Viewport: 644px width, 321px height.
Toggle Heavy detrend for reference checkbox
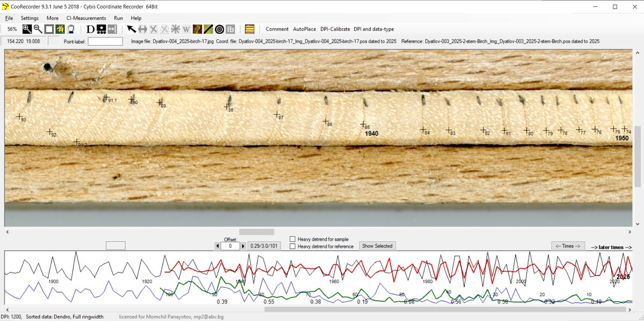(x=292, y=247)
